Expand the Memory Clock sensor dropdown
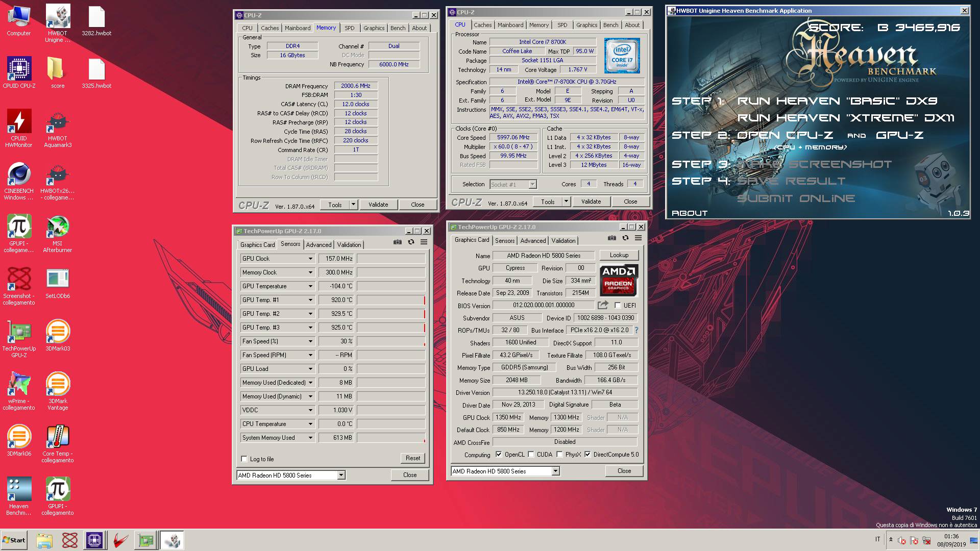Viewport: 980px width, 551px height. pos(310,272)
